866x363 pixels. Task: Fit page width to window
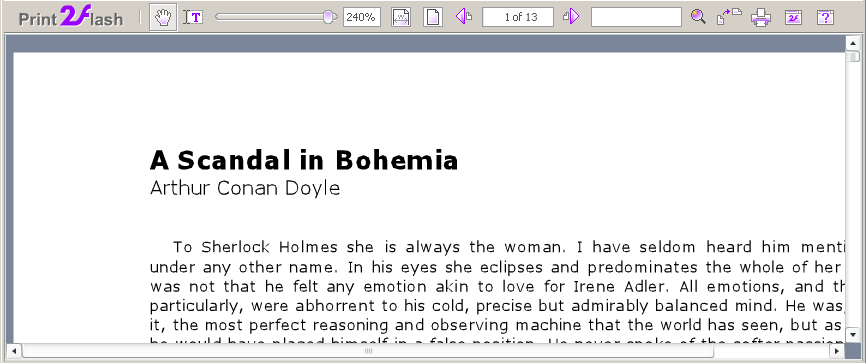pyautogui.click(x=401, y=17)
